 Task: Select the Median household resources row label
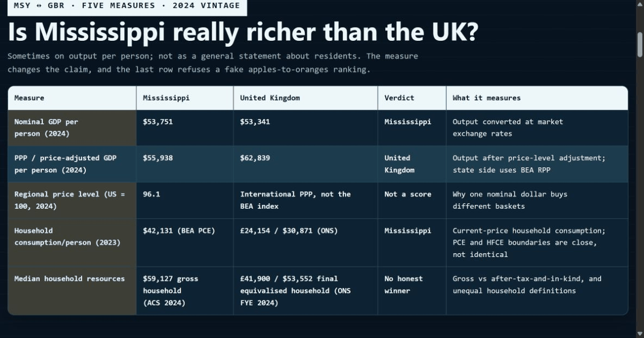(x=72, y=291)
